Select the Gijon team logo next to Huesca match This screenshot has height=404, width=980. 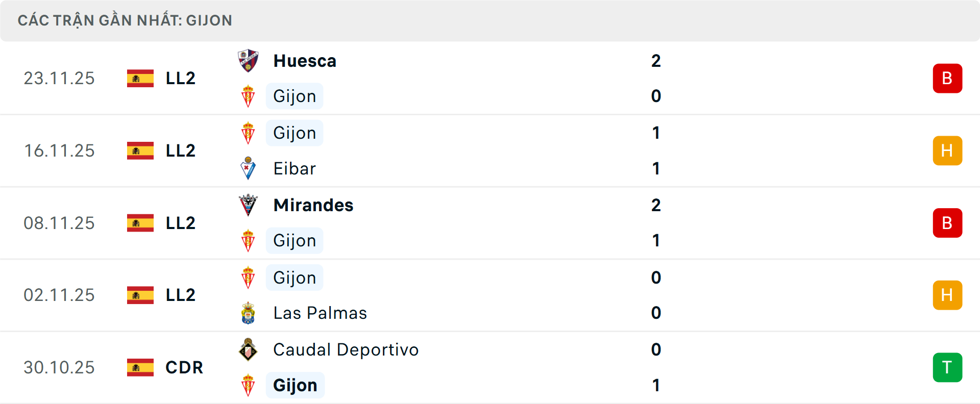coord(249,96)
